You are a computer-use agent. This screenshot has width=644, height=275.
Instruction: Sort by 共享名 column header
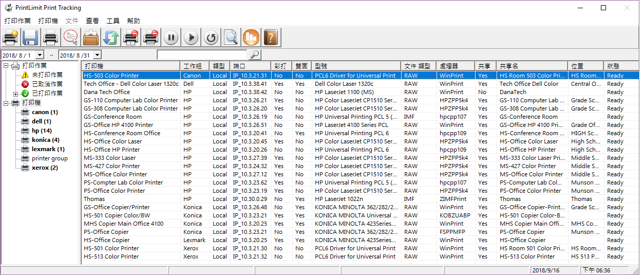coord(533,66)
